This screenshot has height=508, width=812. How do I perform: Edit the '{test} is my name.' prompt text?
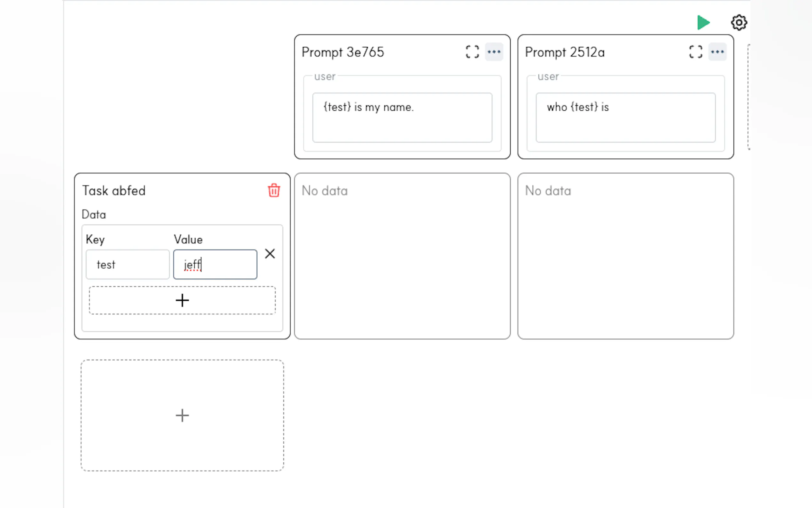coord(402,117)
